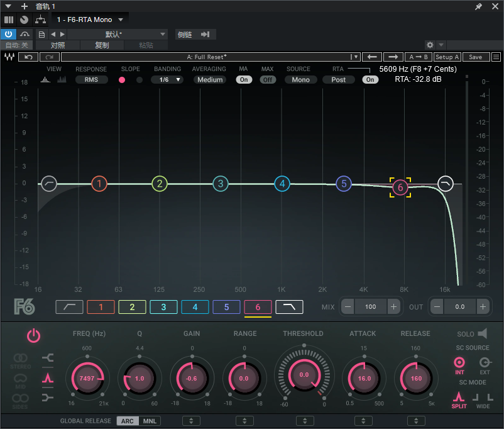Click EQ node 2 on the graph
Screen dimensions: 504x429
tap(160, 184)
